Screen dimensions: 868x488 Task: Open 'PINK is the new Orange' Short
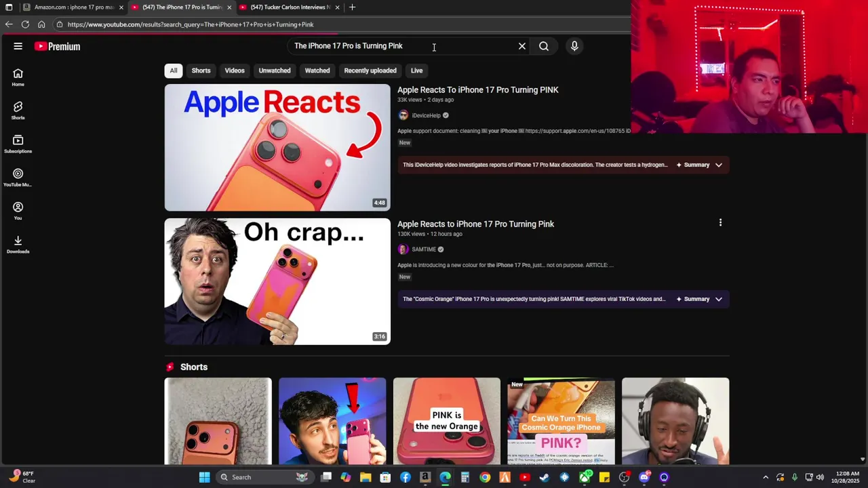(x=447, y=421)
